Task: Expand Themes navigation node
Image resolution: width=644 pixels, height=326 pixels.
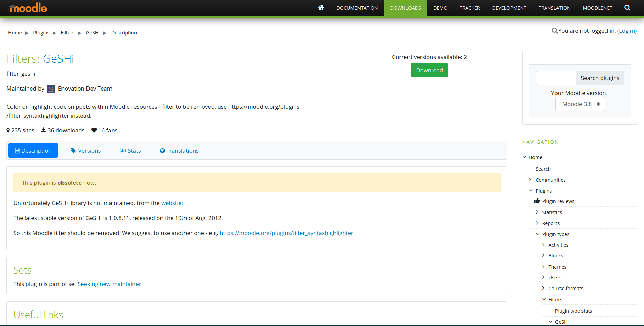Action: coord(543,267)
